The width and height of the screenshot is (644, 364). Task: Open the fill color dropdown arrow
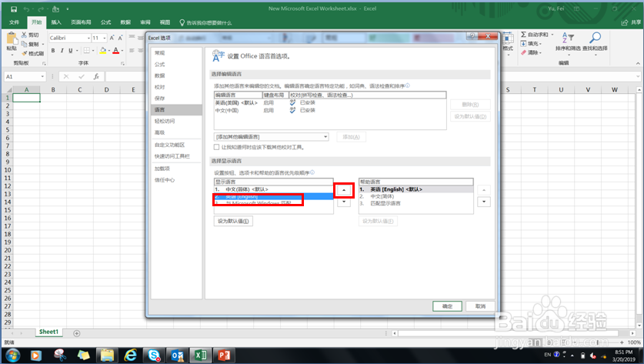click(x=108, y=51)
